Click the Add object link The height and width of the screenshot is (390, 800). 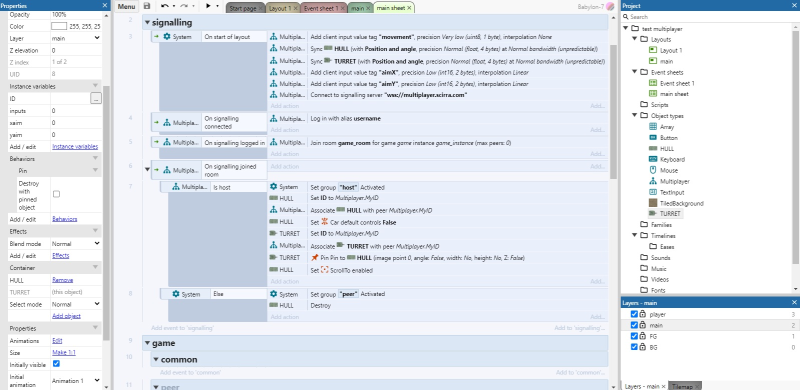click(66, 316)
